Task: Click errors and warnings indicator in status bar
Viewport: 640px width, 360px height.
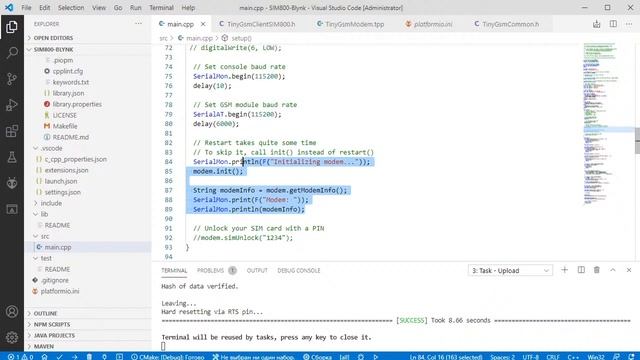Action: coord(20,357)
